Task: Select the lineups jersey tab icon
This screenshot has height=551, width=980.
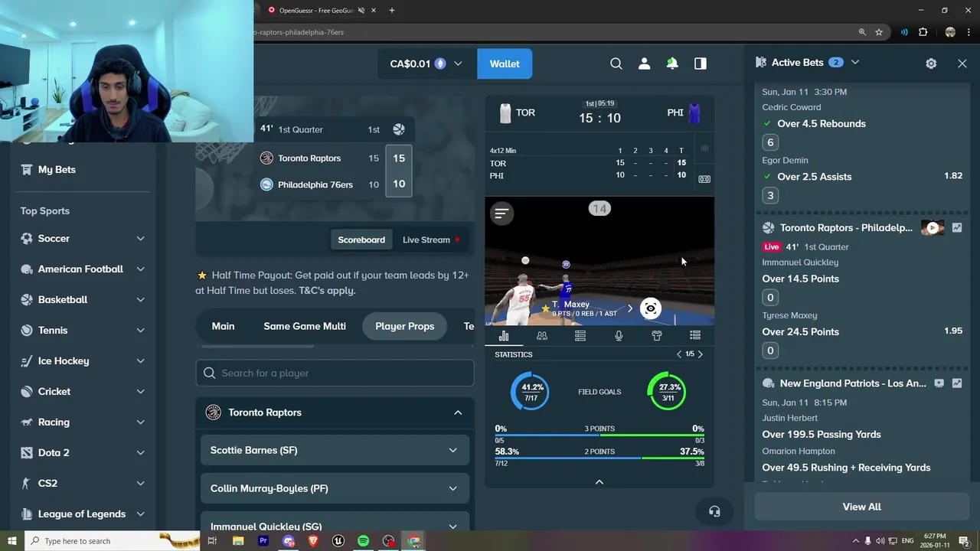Action: tap(657, 335)
